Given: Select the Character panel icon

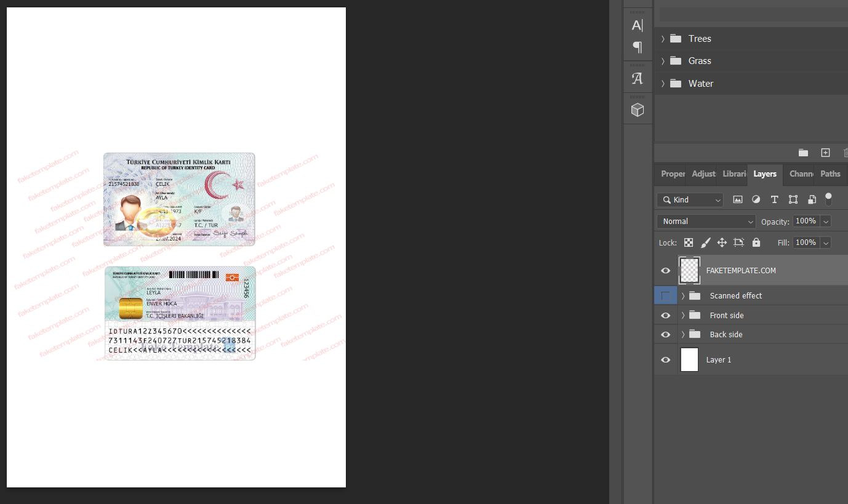Looking at the screenshot, I should 638,25.
